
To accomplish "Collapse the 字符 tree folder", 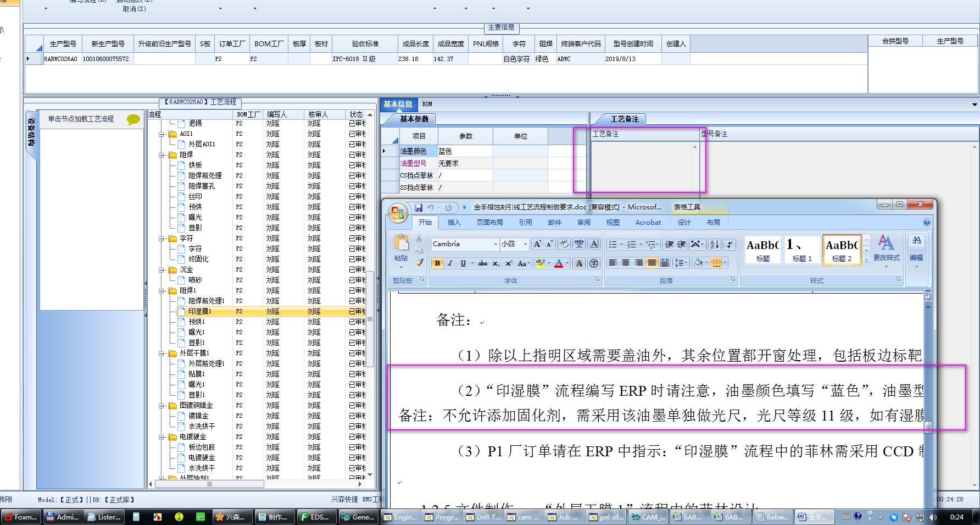I will [162, 239].
